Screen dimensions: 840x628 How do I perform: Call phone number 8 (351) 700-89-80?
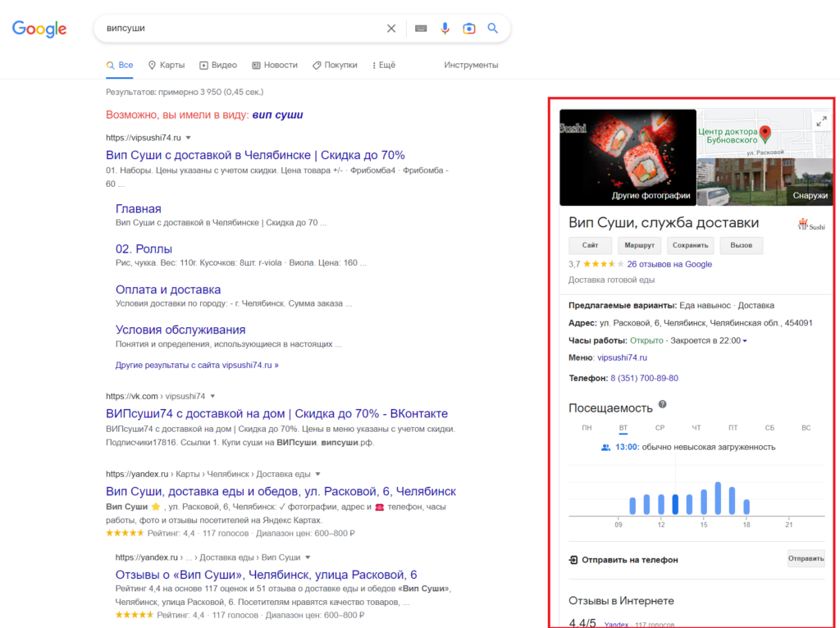(x=645, y=379)
